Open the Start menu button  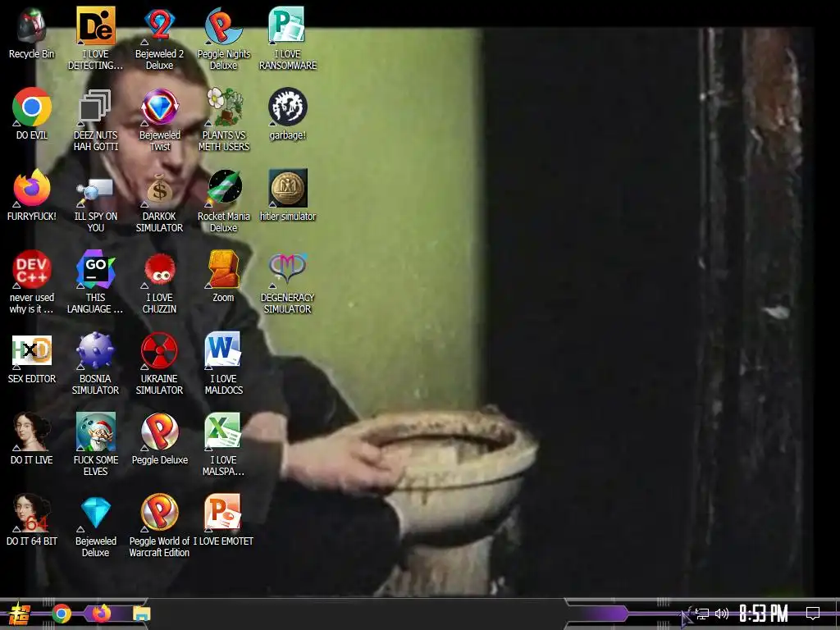tap(20, 614)
